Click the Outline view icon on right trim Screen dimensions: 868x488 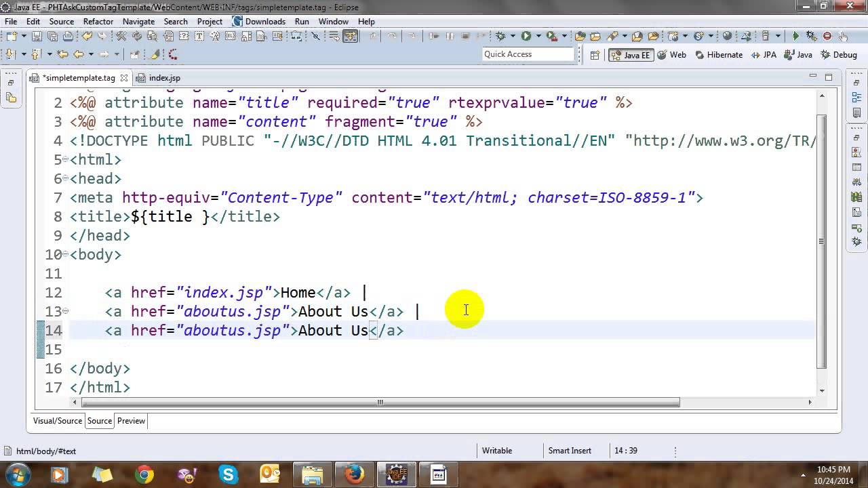[857, 97]
